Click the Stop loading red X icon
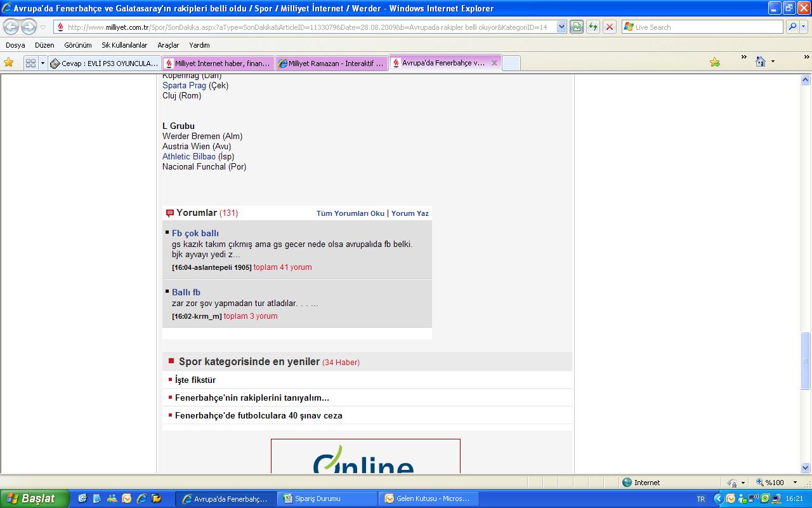812x508 pixels. click(610, 27)
